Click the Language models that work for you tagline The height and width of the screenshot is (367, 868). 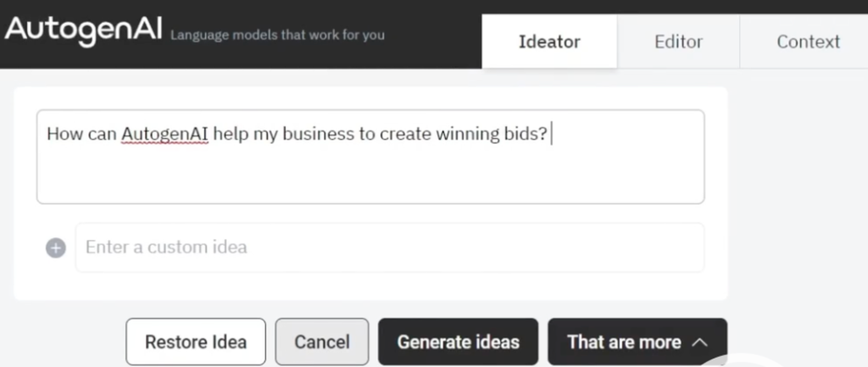277,36
